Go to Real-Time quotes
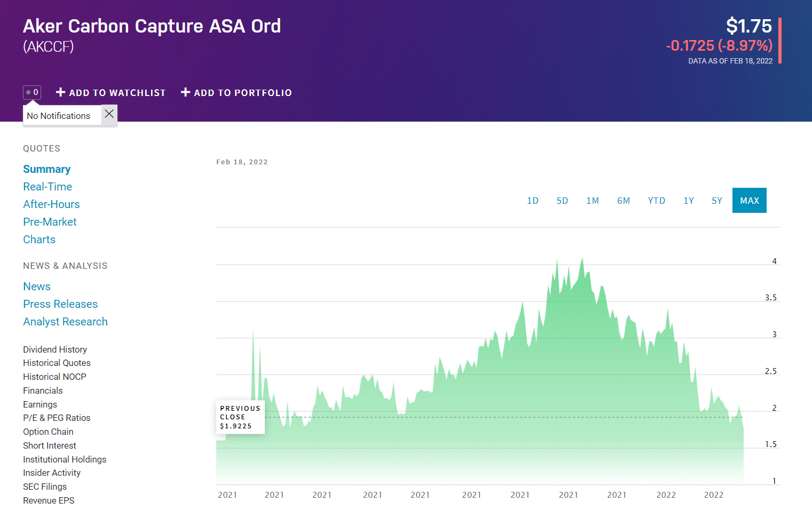 48,187
